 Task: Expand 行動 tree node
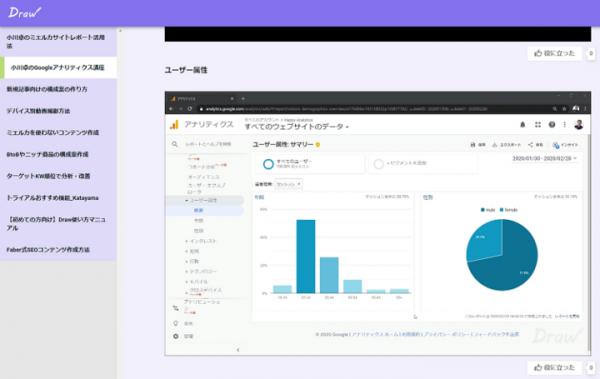coord(187,261)
